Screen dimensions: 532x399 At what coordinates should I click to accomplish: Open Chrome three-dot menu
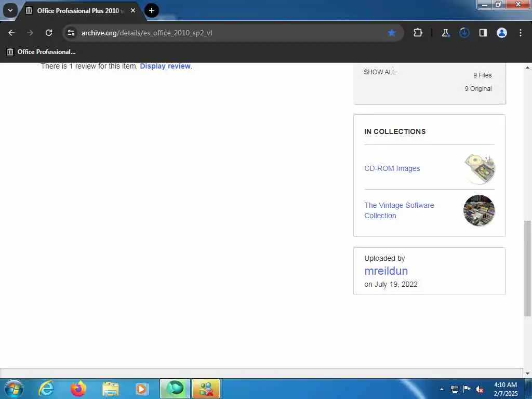(521, 33)
